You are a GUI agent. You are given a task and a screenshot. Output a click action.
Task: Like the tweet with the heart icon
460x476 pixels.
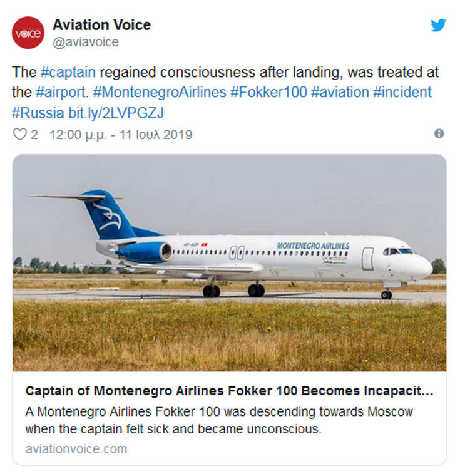20,134
